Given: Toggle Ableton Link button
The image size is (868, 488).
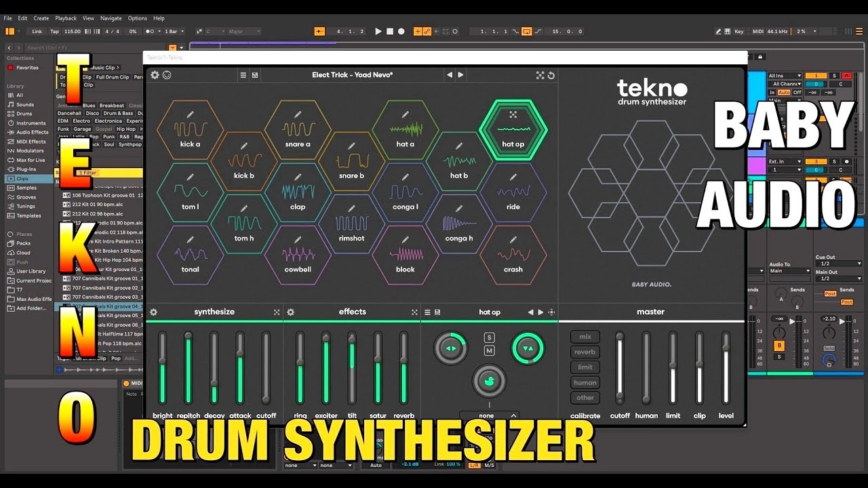Looking at the screenshot, I should point(37,31).
